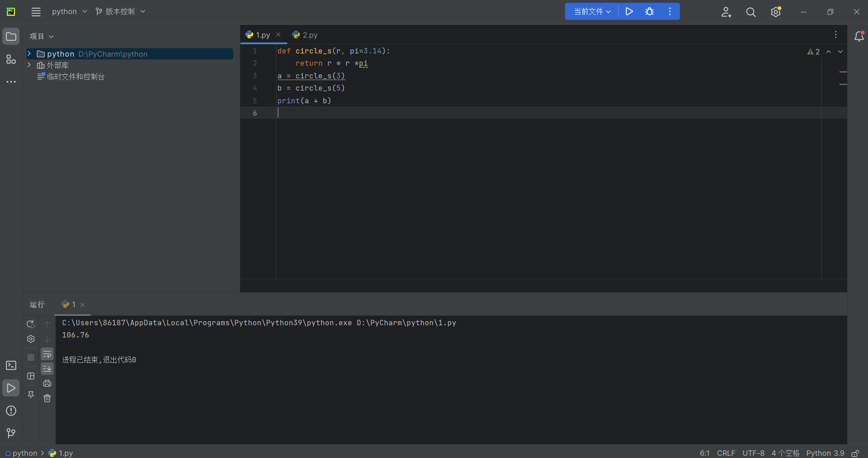This screenshot has width=868, height=458.
Task: Open the python project dropdown
Action: (69, 12)
